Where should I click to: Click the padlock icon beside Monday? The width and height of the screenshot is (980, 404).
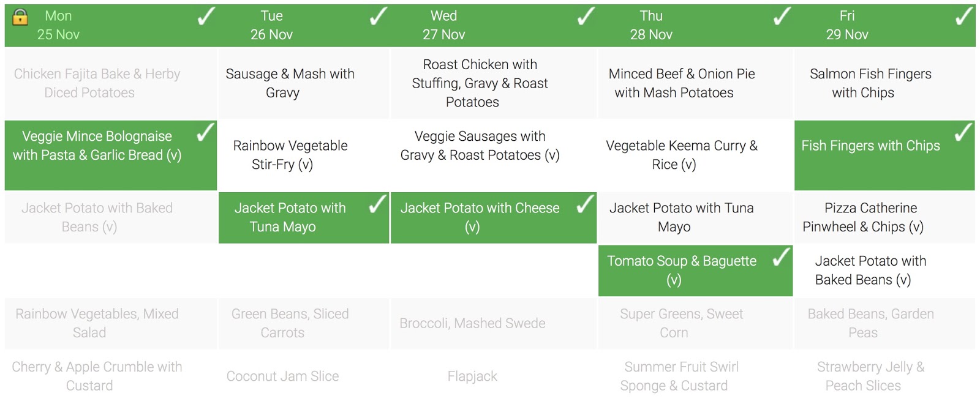pyautogui.click(x=20, y=17)
